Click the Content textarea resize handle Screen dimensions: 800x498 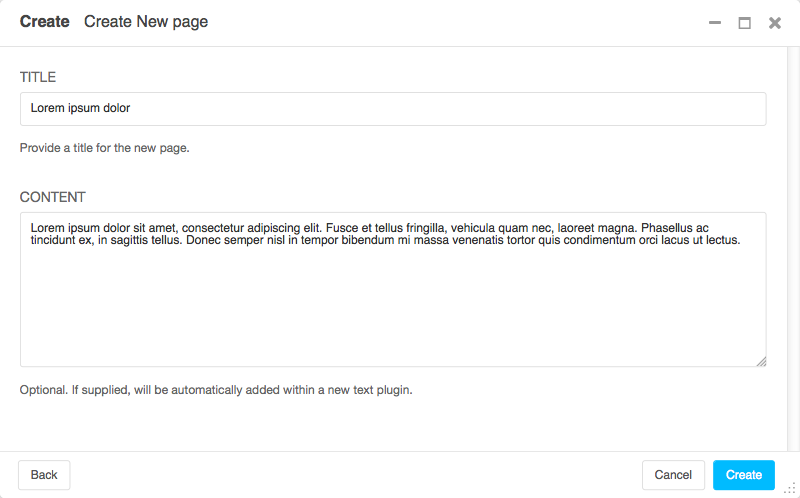coord(761,361)
